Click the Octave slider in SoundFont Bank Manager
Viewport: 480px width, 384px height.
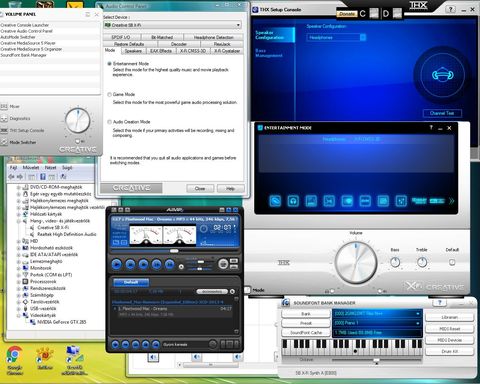(x=376, y=360)
